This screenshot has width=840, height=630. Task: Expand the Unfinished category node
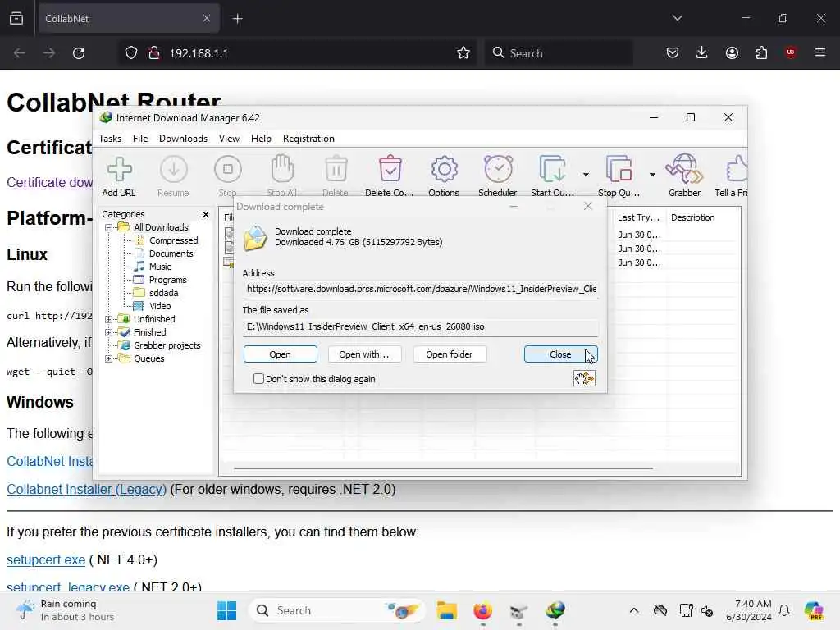[x=109, y=319]
